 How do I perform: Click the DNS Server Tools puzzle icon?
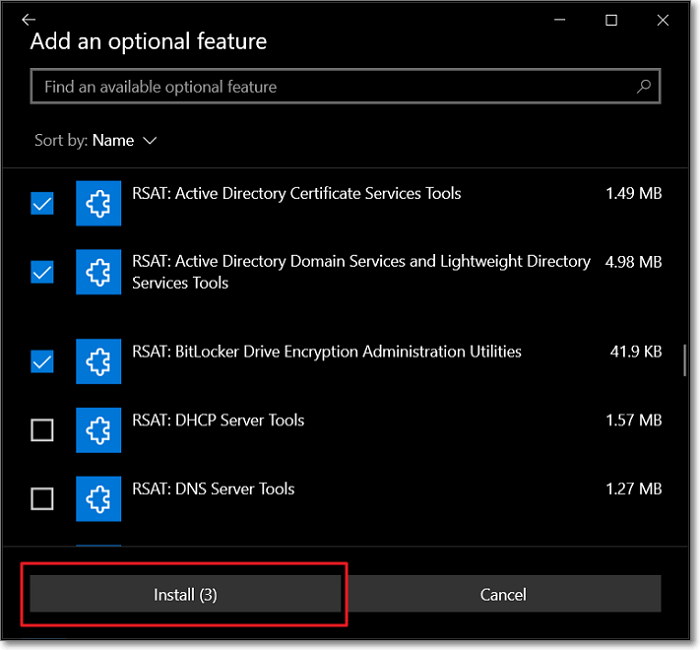click(98, 499)
